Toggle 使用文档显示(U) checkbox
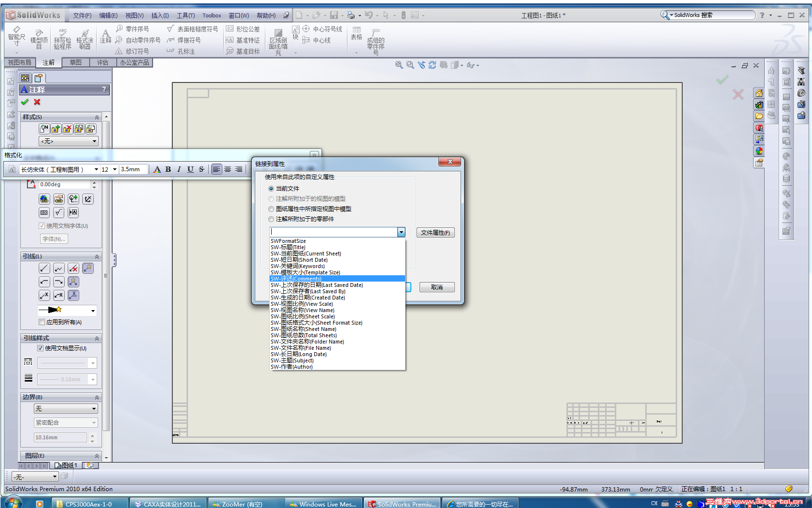 tap(41, 348)
